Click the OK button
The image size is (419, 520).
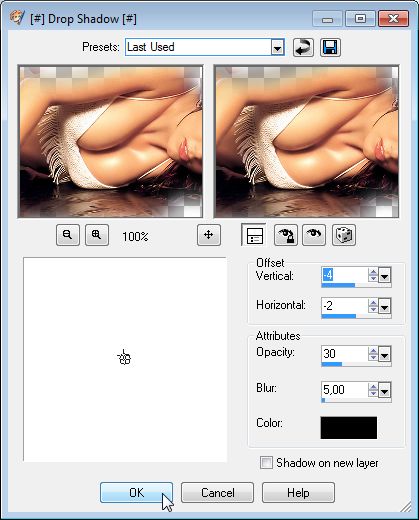(136, 492)
